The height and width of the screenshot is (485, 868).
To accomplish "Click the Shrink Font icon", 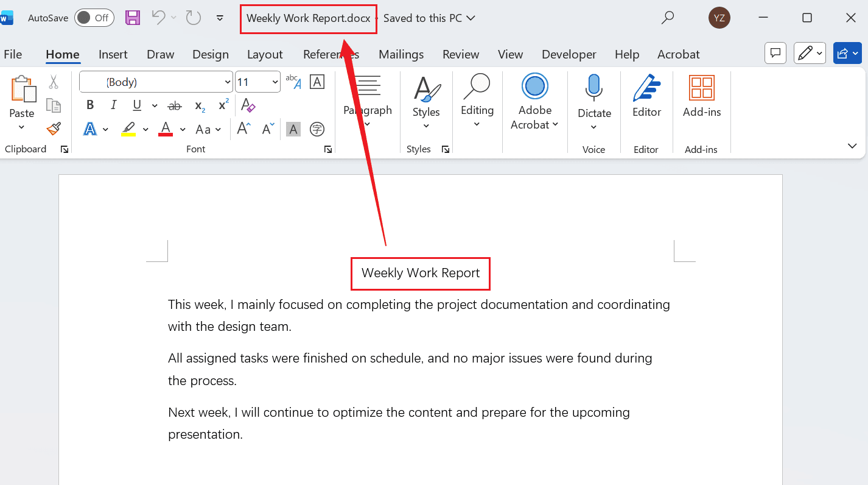I will coord(268,129).
